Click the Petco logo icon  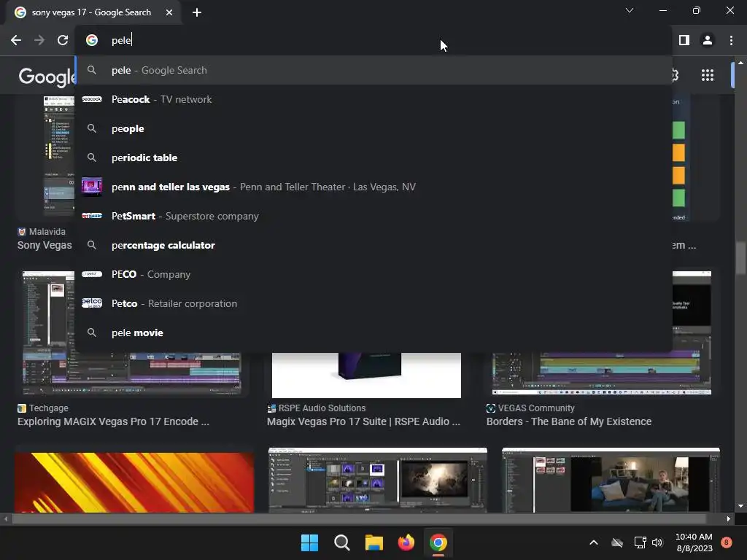tap(92, 303)
